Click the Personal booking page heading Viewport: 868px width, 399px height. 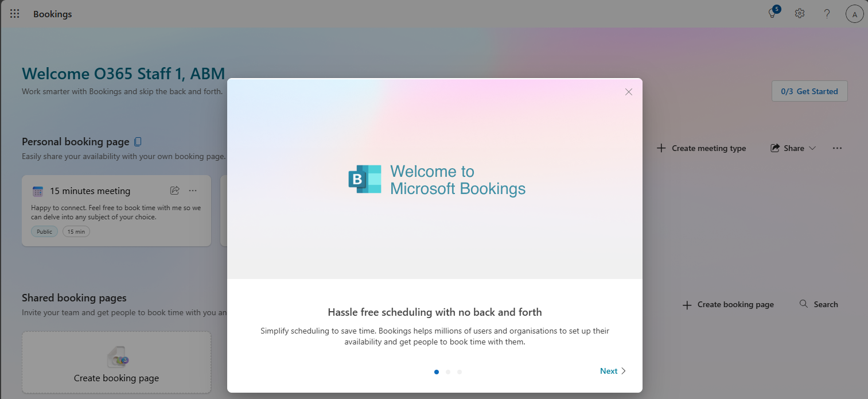[x=76, y=142]
